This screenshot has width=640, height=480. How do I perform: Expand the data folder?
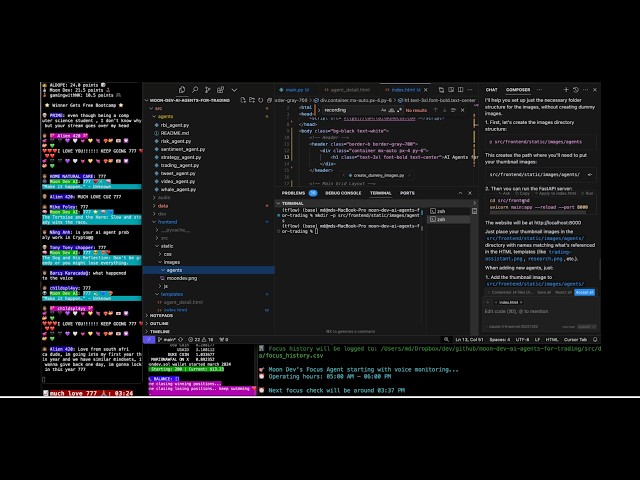point(162,206)
